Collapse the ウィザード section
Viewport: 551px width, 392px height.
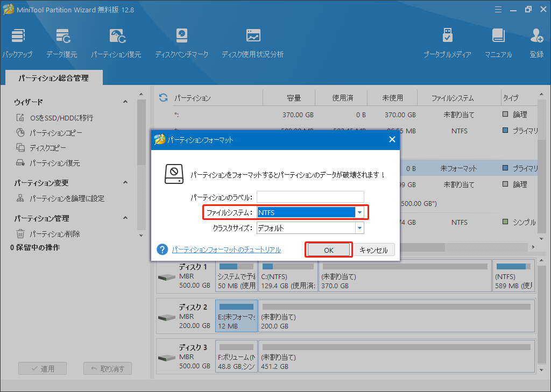pos(125,102)
